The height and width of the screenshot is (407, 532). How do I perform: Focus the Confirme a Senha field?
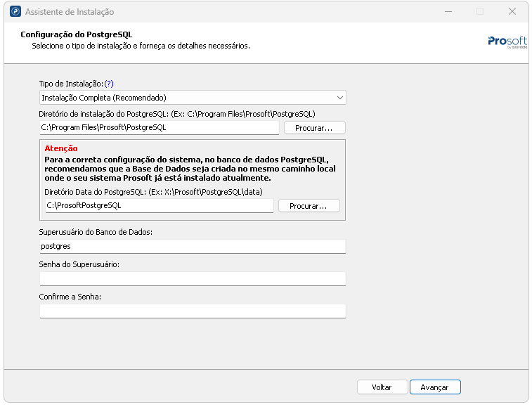[192, 311]
